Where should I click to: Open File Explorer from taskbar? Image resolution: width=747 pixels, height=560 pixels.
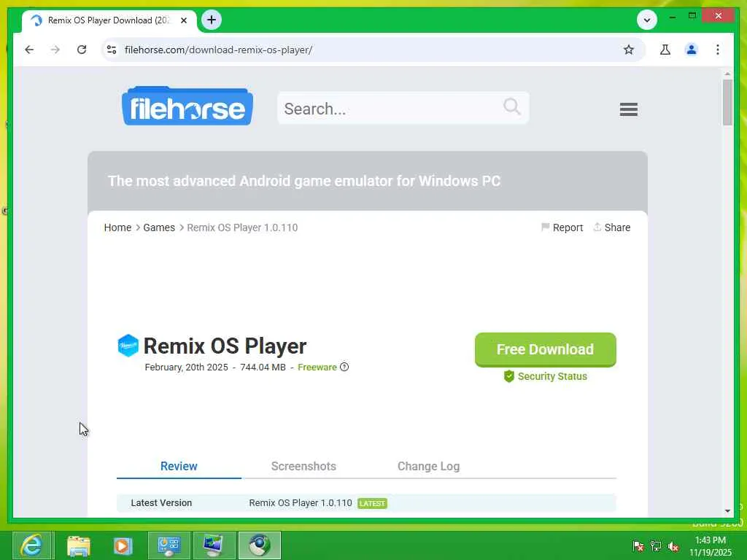(79, 545)
